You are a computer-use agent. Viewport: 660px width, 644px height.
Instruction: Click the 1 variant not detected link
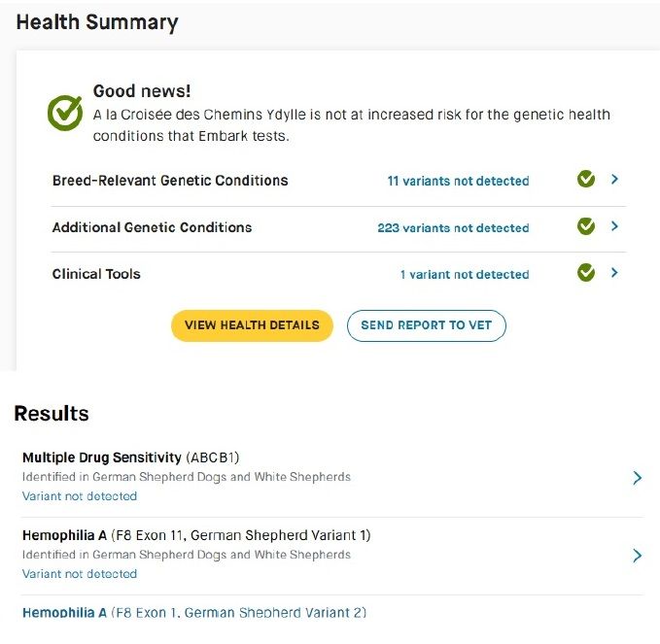pos(465,274)
